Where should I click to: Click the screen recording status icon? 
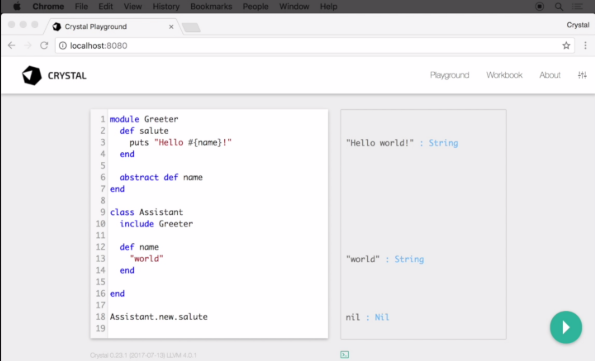click(x=540, y=6)
